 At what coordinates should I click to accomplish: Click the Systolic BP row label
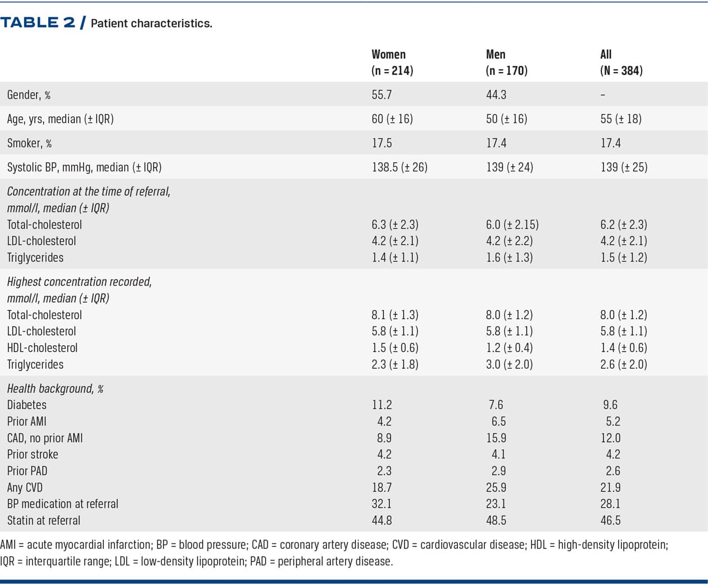click(x=84, y=167)
